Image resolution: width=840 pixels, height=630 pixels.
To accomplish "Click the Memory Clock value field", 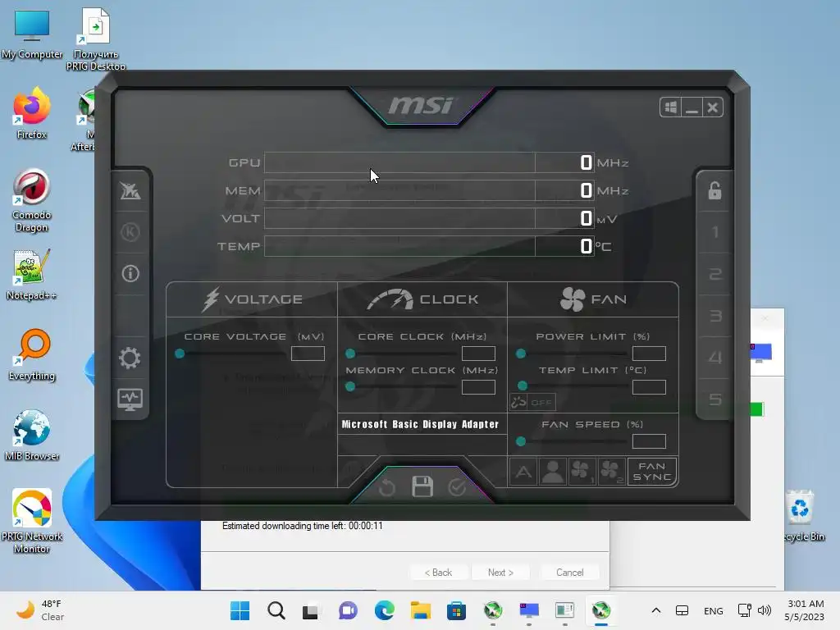I will 478,387.
